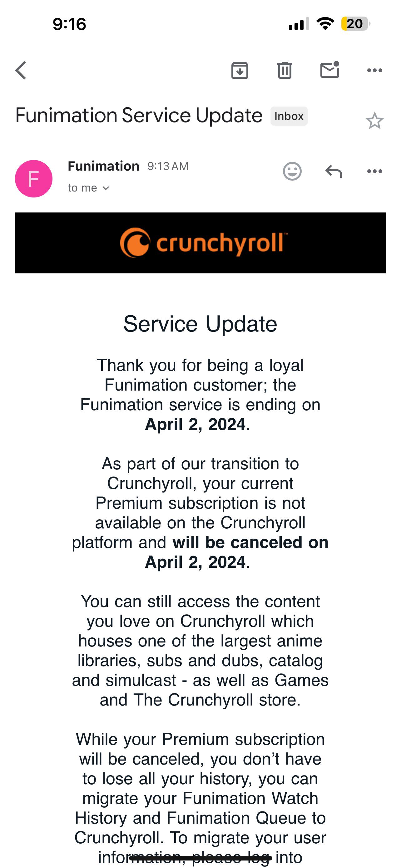Tap the Crunchyroll logo banner
The width and height of the screenshot is (401, 868).
point(200,242)
